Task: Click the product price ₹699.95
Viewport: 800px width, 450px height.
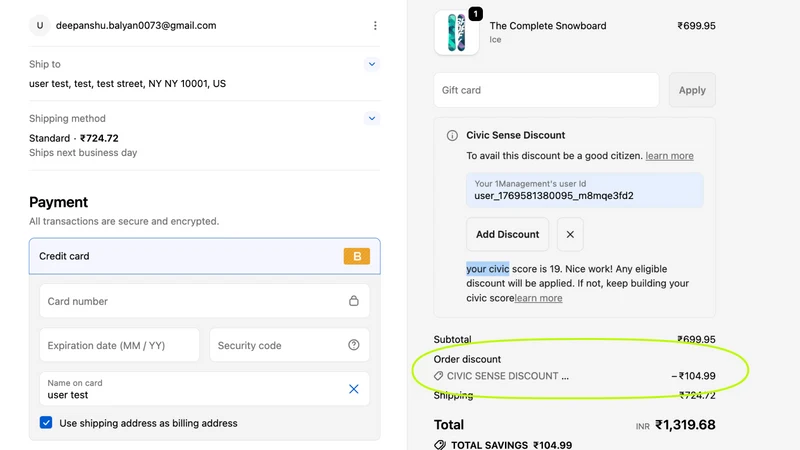Action: (696, 26)
